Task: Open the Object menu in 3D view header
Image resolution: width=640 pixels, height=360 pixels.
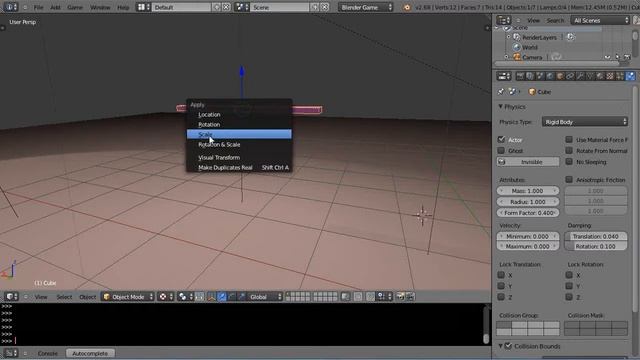Action: [87, 297]
